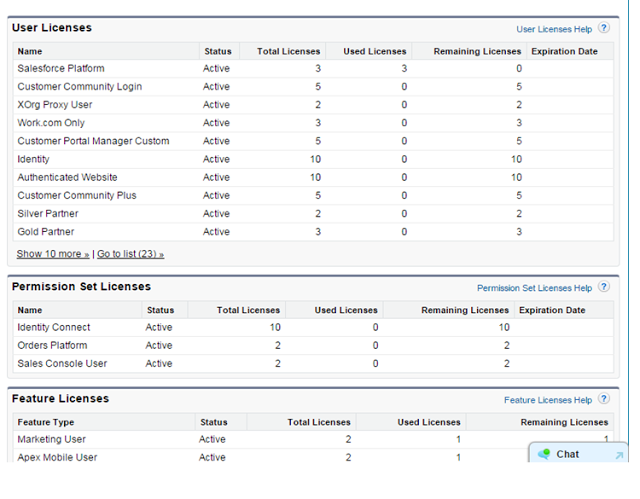640x499 pixels.
Task: Click the Gold Partner license name
Action: coord(46,232)
